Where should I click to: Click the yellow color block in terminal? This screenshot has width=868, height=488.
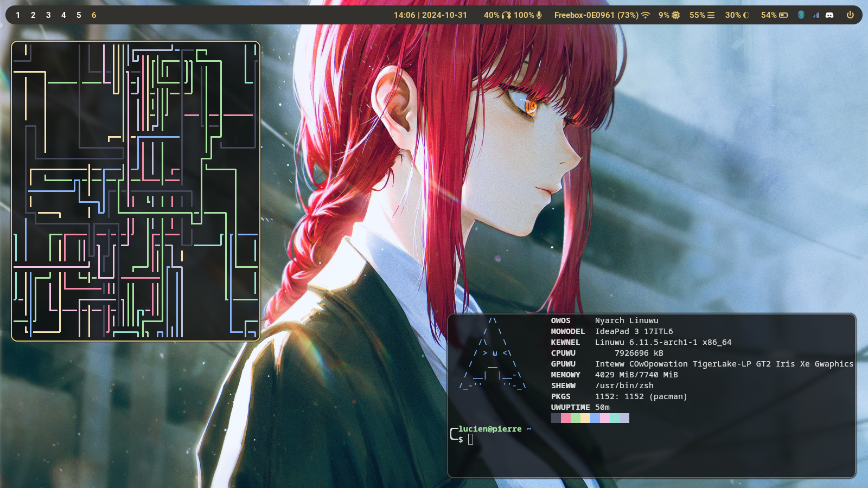[x=585, y=418]
